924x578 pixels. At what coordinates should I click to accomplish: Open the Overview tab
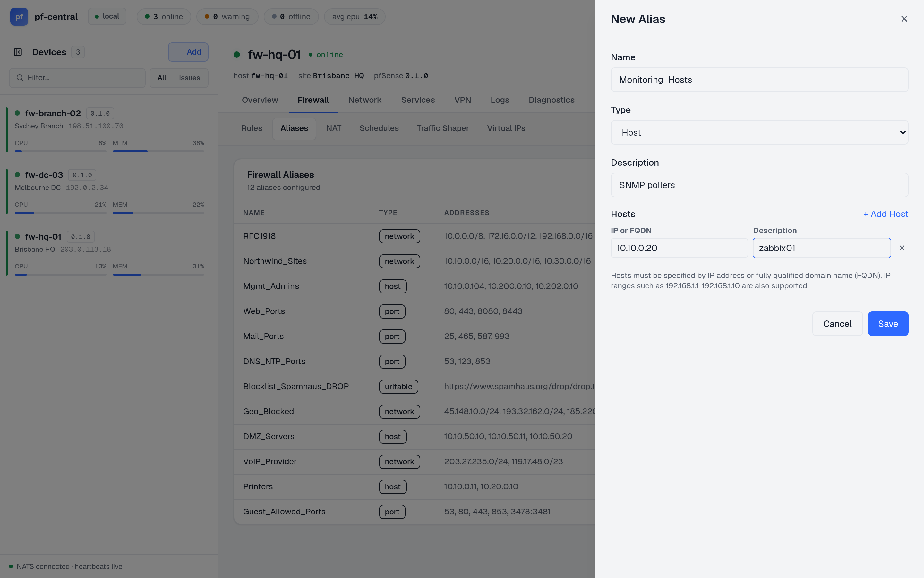point(260,100)
